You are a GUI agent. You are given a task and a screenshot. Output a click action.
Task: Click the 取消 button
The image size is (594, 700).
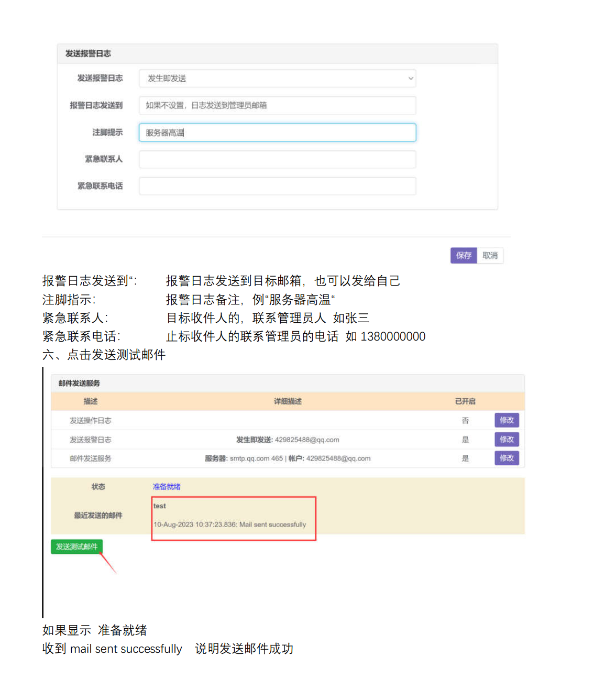[x=490, y=255]
